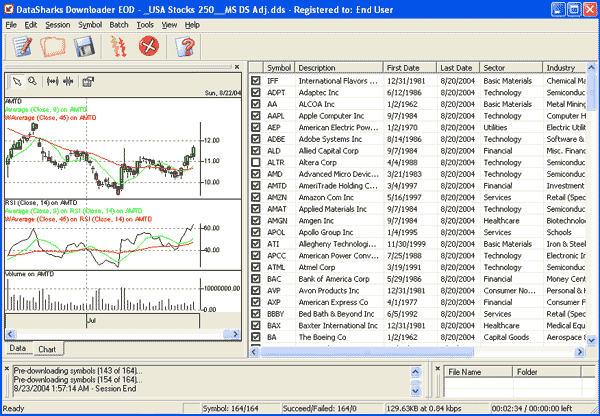Save the session with the floppy disk icon
The height and width of the screenshot is (416, 600).
84,46
